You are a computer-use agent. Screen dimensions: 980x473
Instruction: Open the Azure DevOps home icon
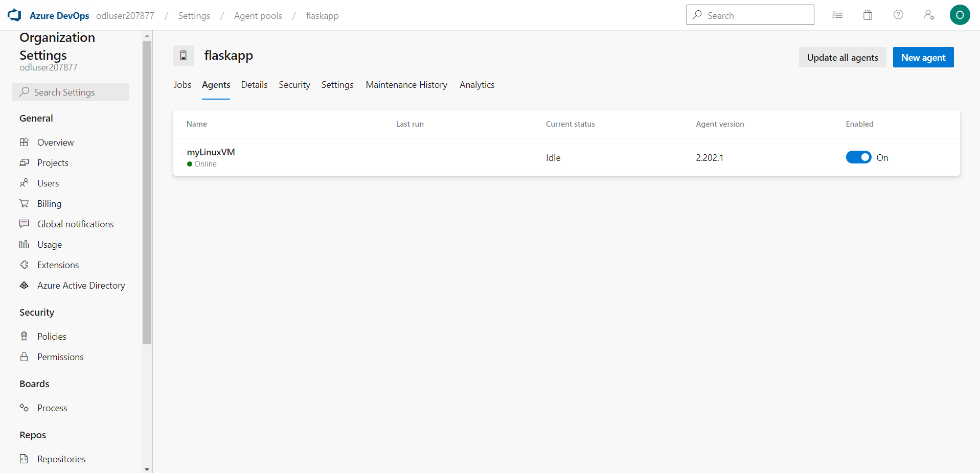[x=14, y=15]
